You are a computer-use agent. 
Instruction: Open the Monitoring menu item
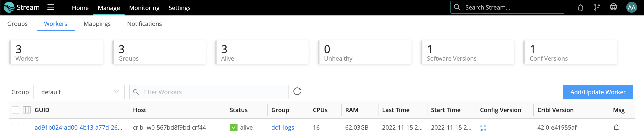point(144,8)
